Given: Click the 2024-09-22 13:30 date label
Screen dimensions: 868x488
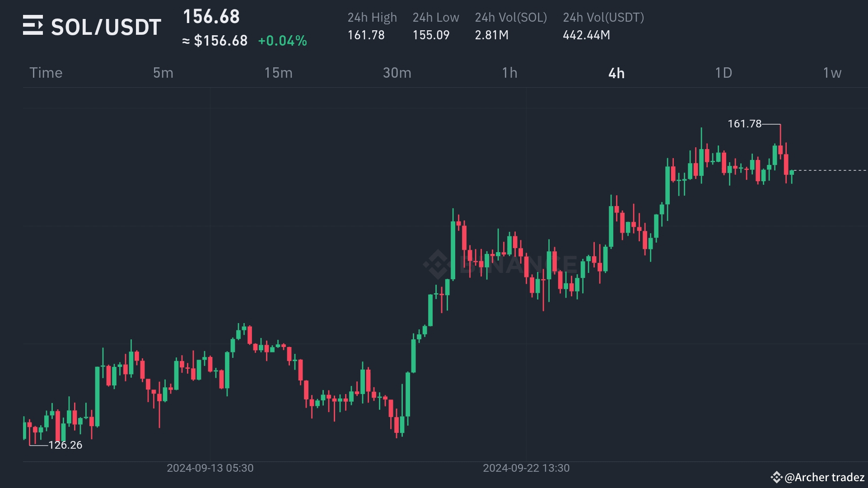Looking at the screenshot, I should (526, 468).
